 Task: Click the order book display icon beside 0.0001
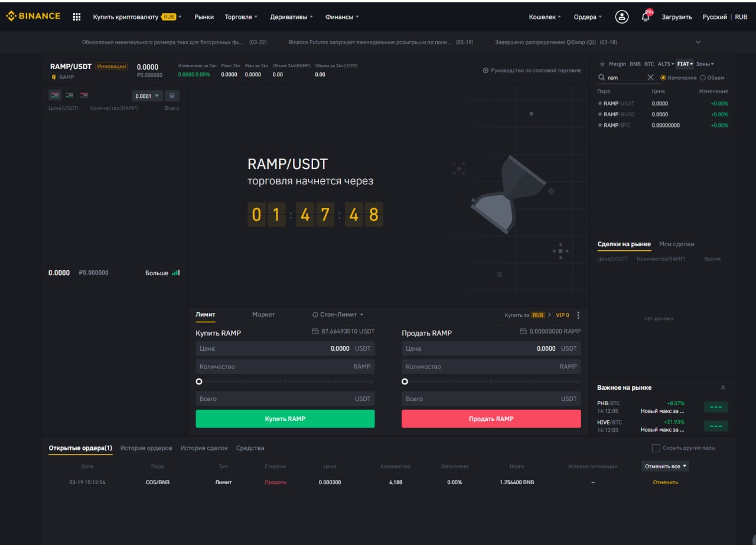tap(172, 96)
